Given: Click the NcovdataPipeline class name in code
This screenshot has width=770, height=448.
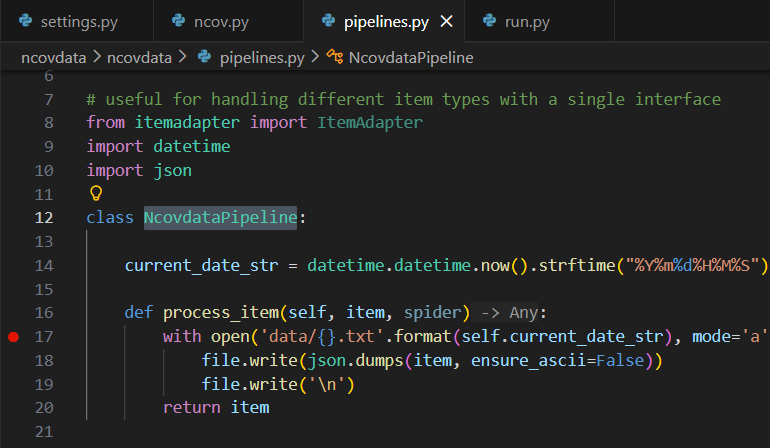Looking at the screenshot, I should click(220, 217).
